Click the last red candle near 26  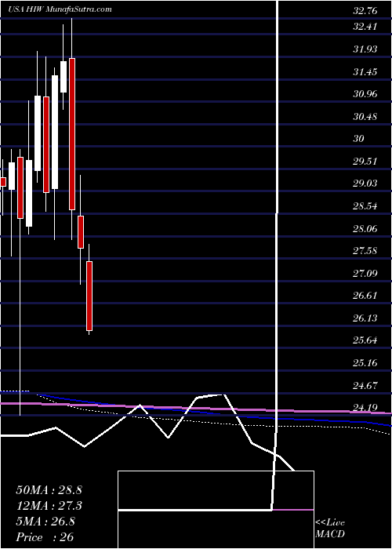point(89,296)
